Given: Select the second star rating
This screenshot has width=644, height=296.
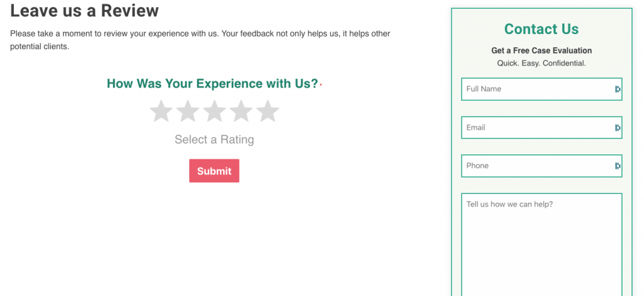Looking at the screenshot, I should point(187,111).
